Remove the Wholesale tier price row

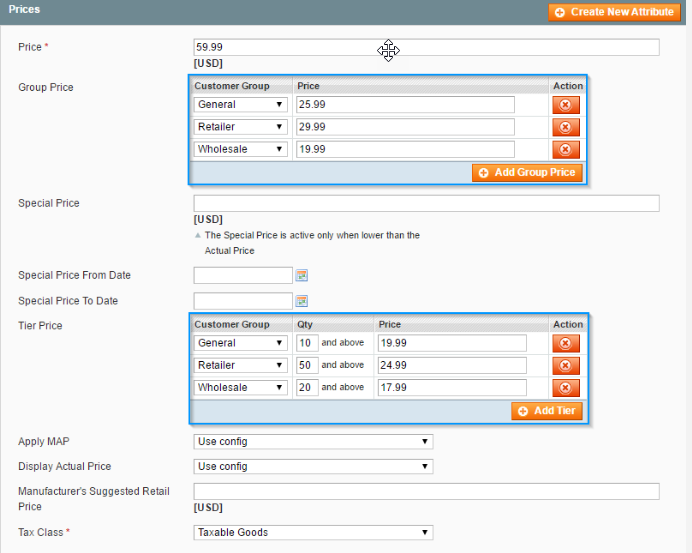(566, 387)
